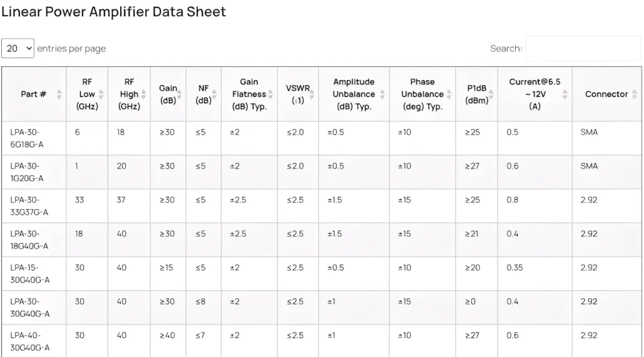Click sort arrows icon for RF Low column

101,94
